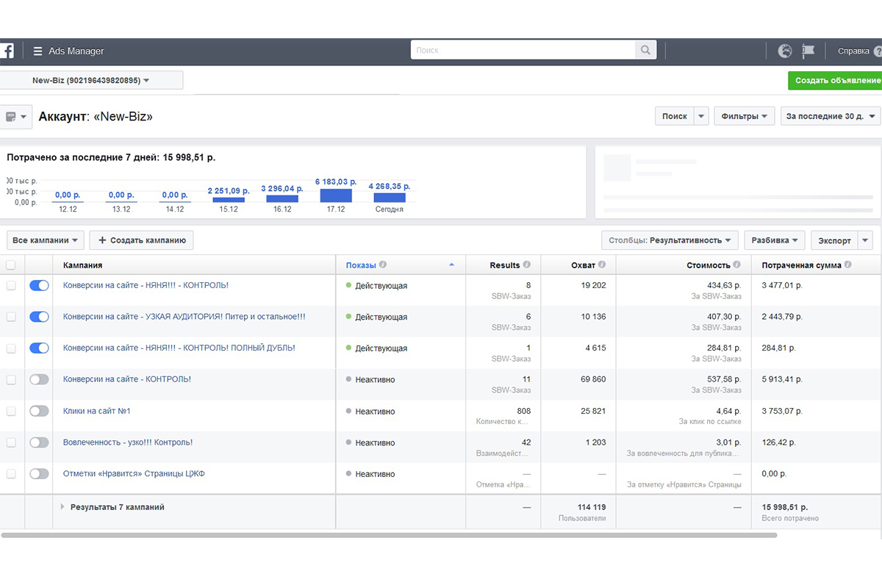
Task: Open the Экспорт dropdown arrow
Action: [x=864, y=240]
